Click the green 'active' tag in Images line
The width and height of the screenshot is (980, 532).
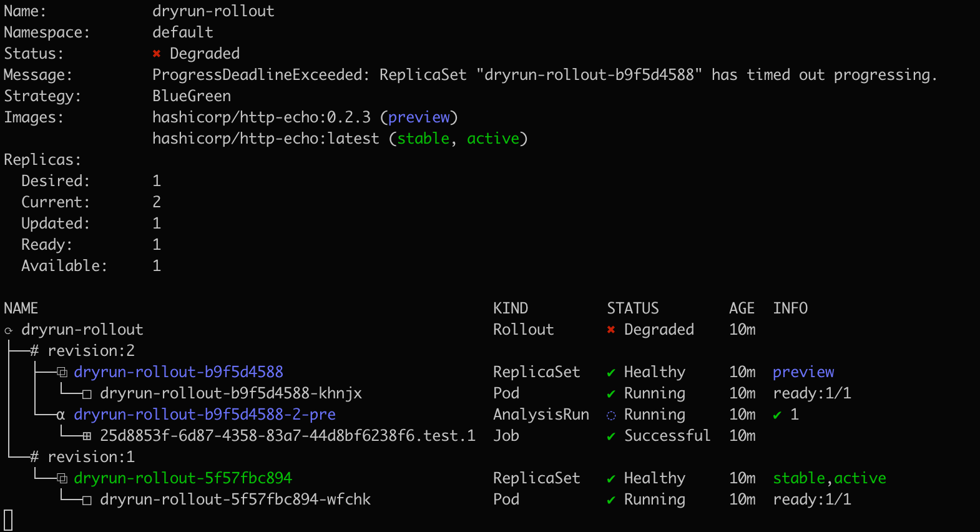(x=493, y=139)
